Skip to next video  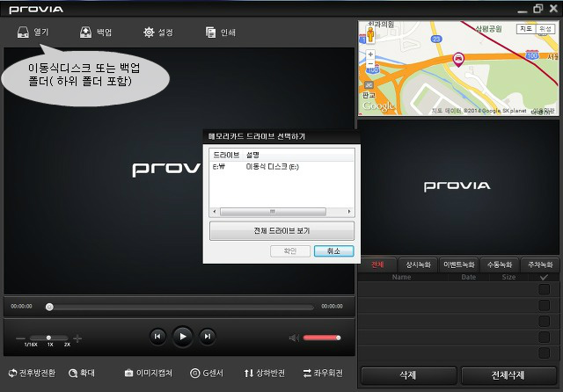(208, 337)
